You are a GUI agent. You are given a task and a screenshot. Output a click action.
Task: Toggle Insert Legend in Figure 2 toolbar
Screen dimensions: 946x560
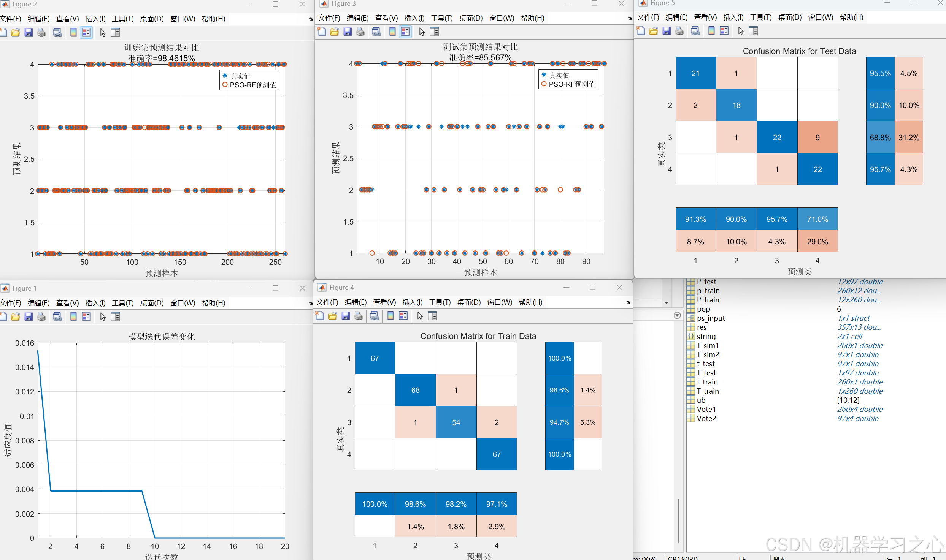point(86,33)
